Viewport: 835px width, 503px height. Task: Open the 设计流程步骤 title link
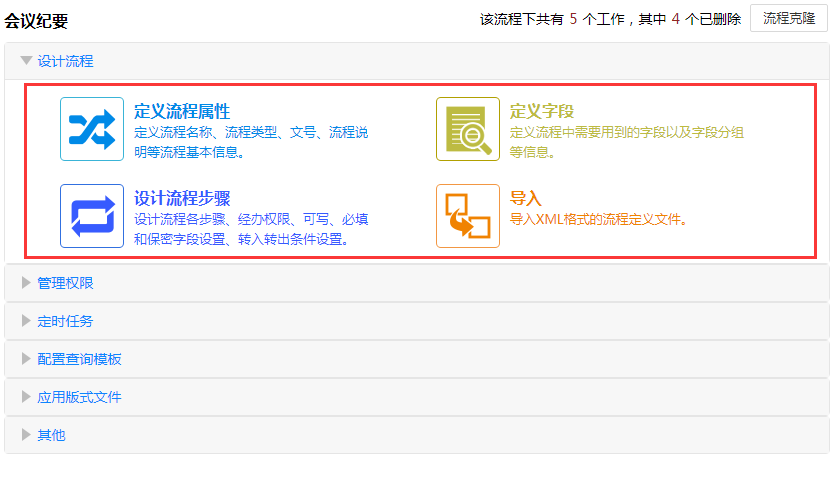click(182, 198)
